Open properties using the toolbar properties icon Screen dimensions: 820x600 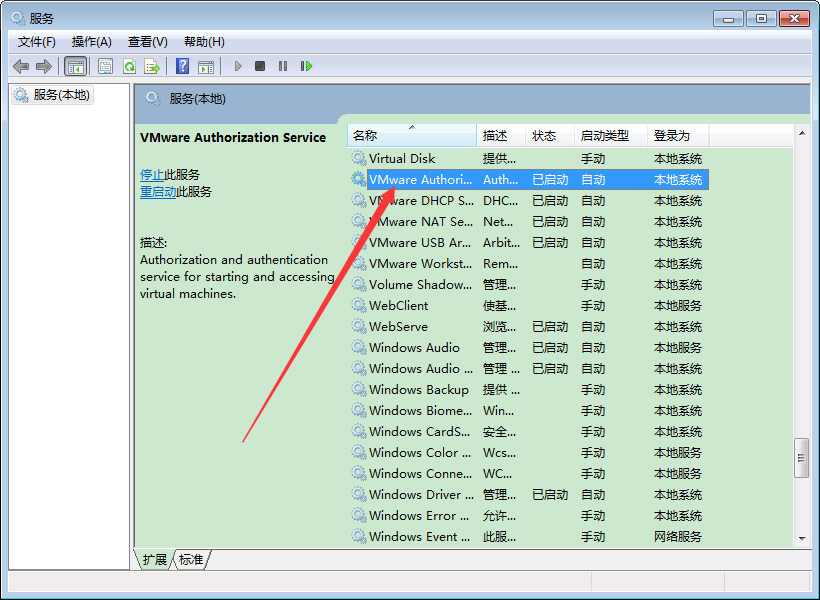pyautogui.click(x=105, y=66)
